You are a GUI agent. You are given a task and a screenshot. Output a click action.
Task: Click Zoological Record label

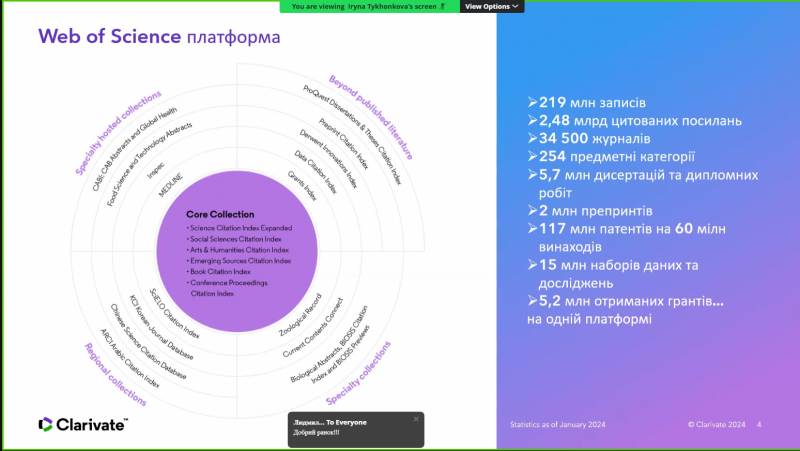tap(301, 315)
